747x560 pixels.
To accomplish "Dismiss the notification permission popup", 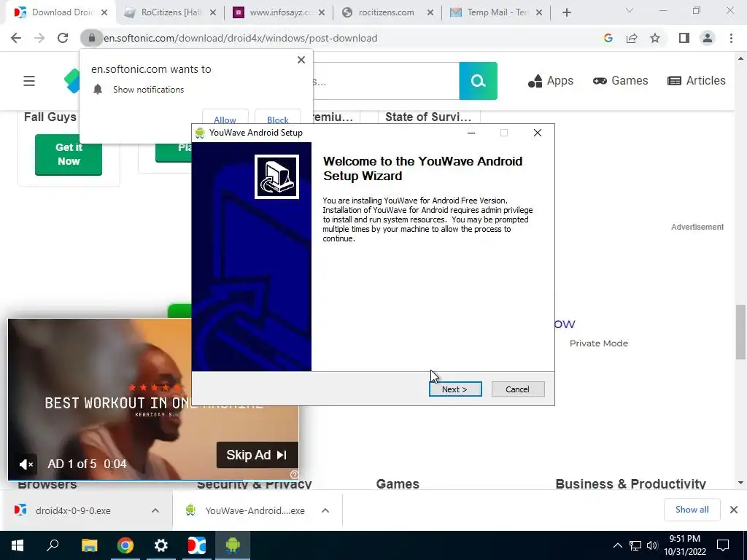I will (301, 60).
